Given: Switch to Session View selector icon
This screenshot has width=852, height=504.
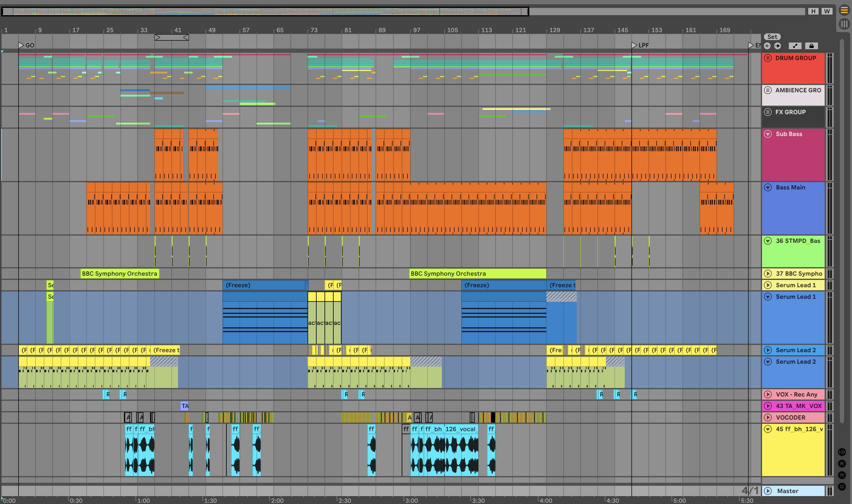Looking at the screenshot, I should pos(844,24).
